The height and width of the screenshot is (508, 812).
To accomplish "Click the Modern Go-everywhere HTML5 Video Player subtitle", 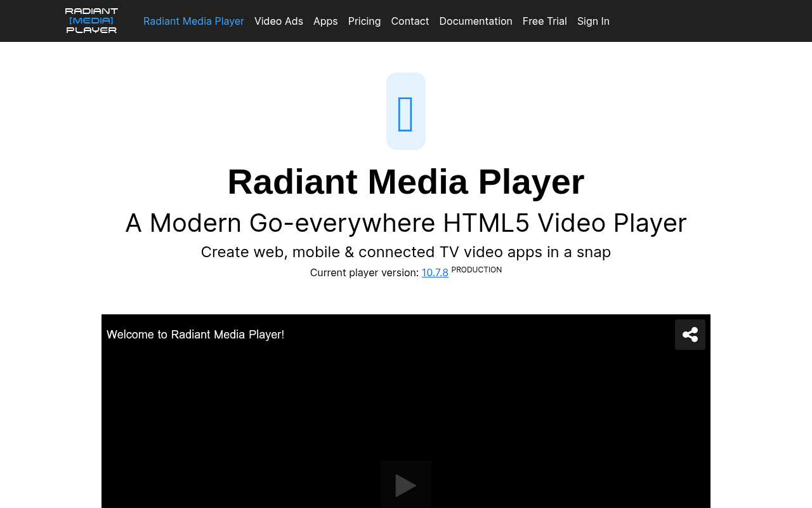I will [406, 223].
